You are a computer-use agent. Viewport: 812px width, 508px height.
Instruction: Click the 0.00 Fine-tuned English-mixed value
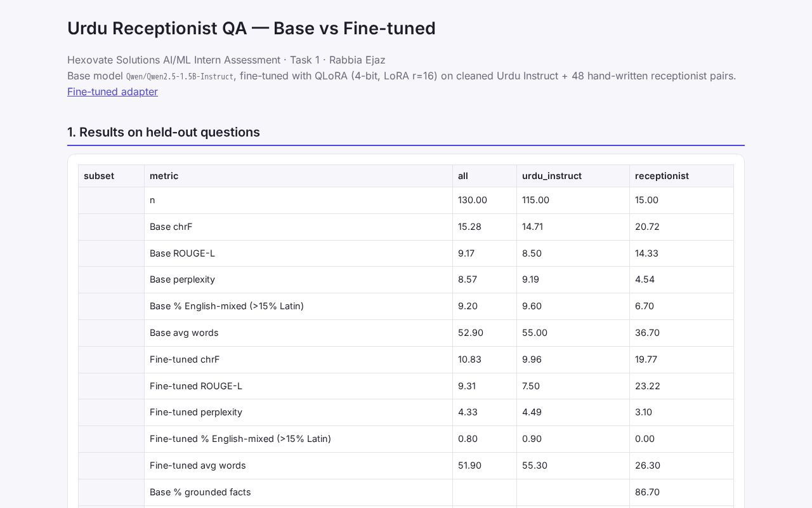point(645,439)
